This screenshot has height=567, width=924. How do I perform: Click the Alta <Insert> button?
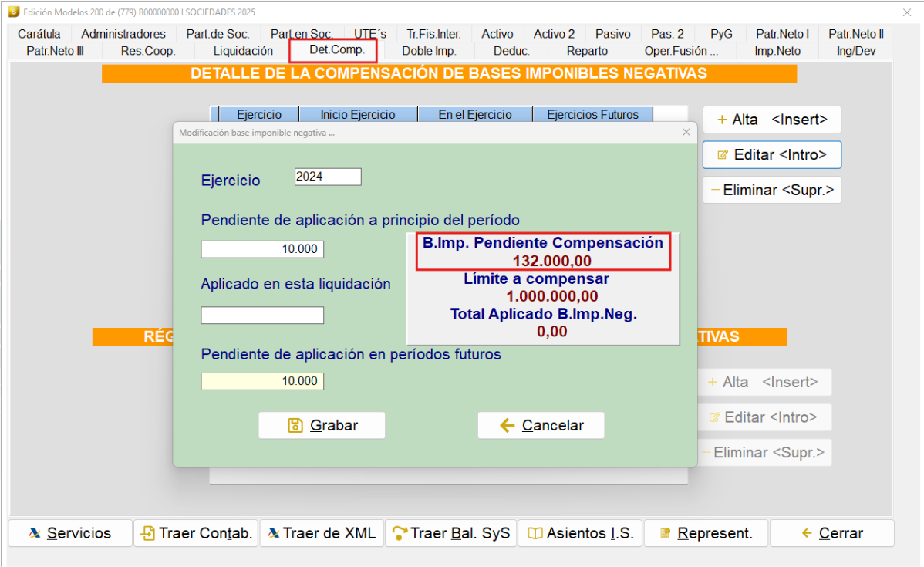pos(772,120)
